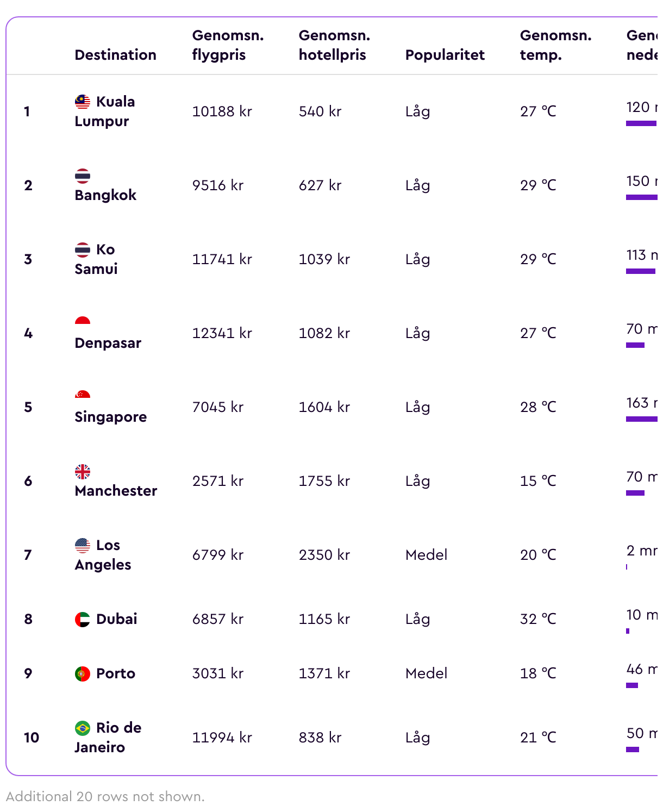Image resolution: width=663 pixels, height=812 pixels.
Task: Click the Thailand flag above Bangkok
Action: coord(83,176)
